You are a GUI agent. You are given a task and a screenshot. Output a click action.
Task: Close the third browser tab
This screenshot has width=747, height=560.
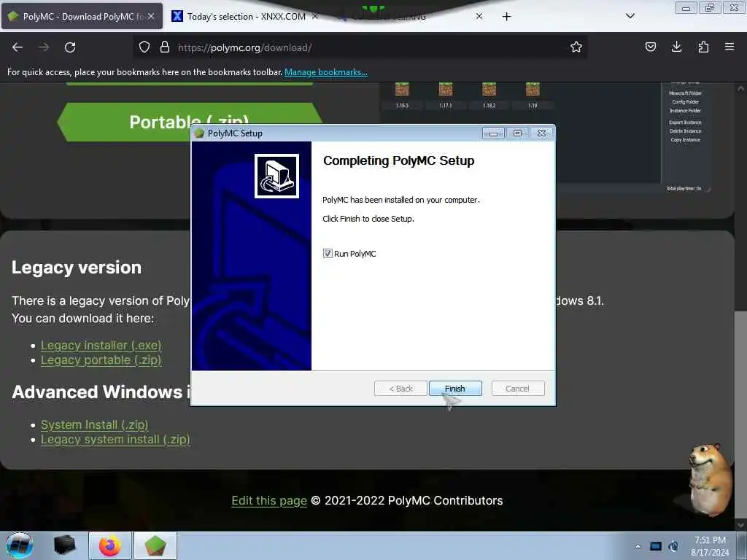pyautogui.click(x=479, y=16)
